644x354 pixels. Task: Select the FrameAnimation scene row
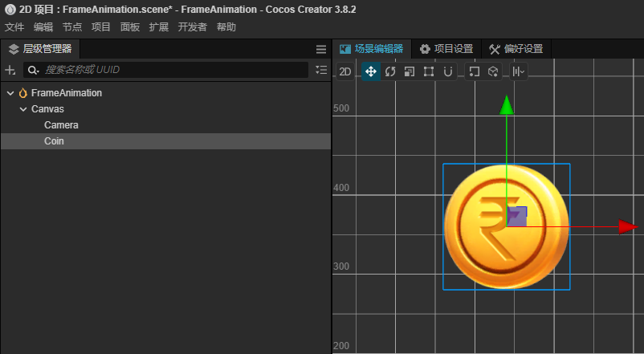pyautogui.click(x=165, y=93)
